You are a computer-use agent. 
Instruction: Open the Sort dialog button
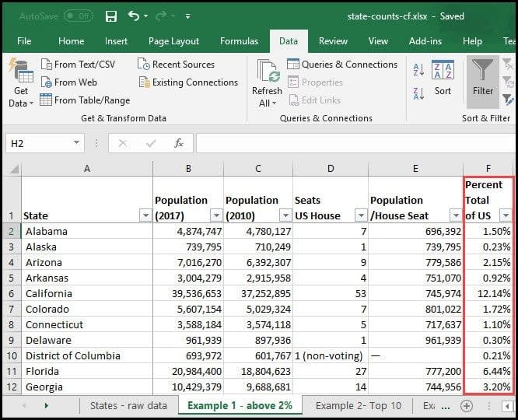point(443,78)
